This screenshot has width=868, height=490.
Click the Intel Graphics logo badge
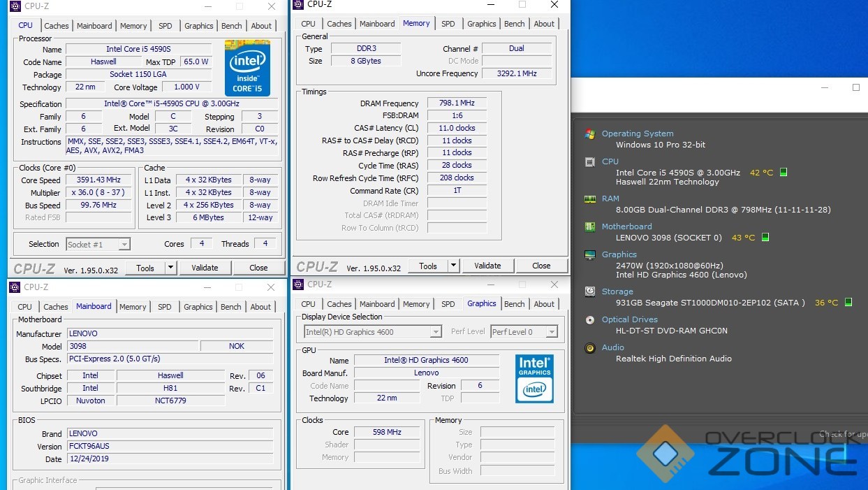pyautogui.click(x=534, y=378)
